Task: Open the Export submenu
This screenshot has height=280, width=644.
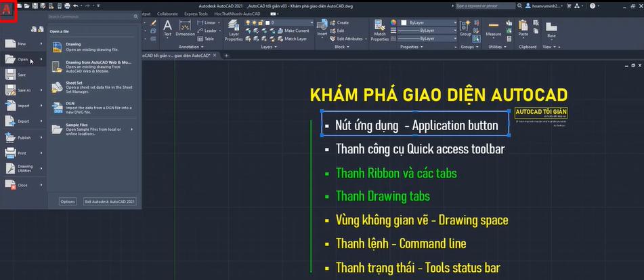Action: [x=24, y=121]
